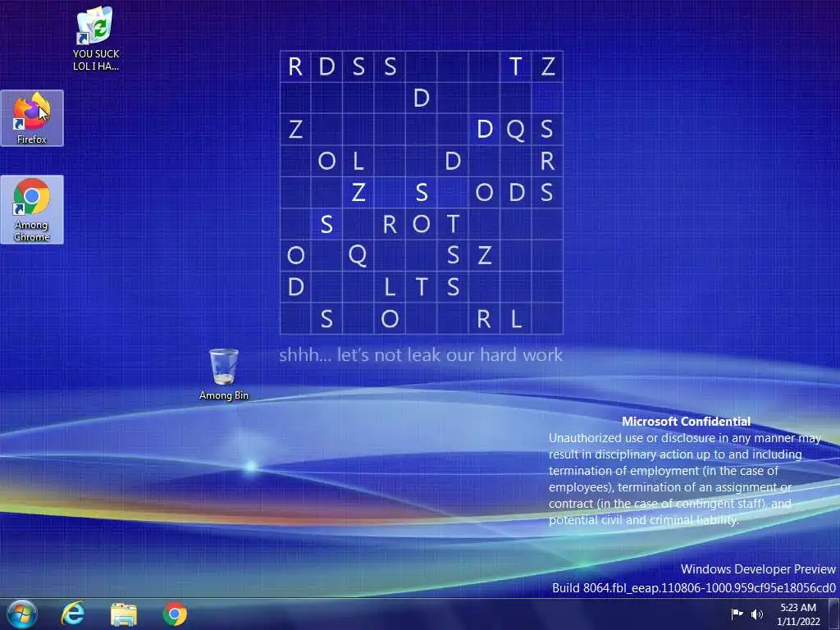Select the YOU SUCK LOL desktop shortcut
Image resolution: width=840 pixels, height=630 pixels.
[x=96, y=39]
